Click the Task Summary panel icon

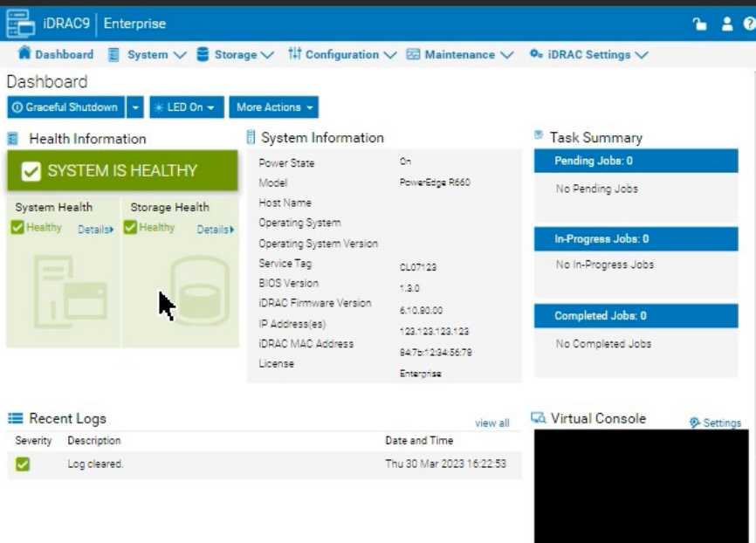(539, 136)
